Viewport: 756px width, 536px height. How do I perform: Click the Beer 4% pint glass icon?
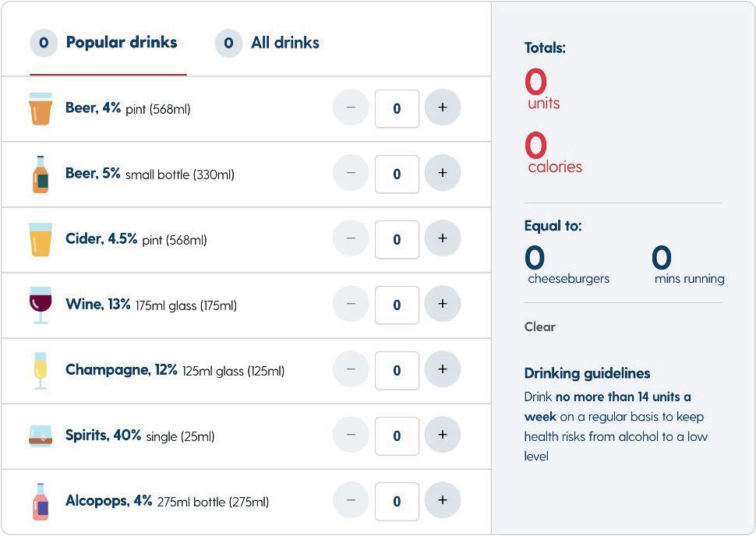click(41, 109)
